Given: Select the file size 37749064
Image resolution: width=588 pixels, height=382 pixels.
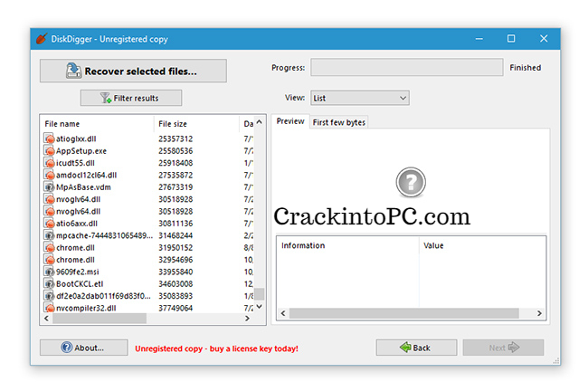Looking at the screenshot, I should pos(175,308).
